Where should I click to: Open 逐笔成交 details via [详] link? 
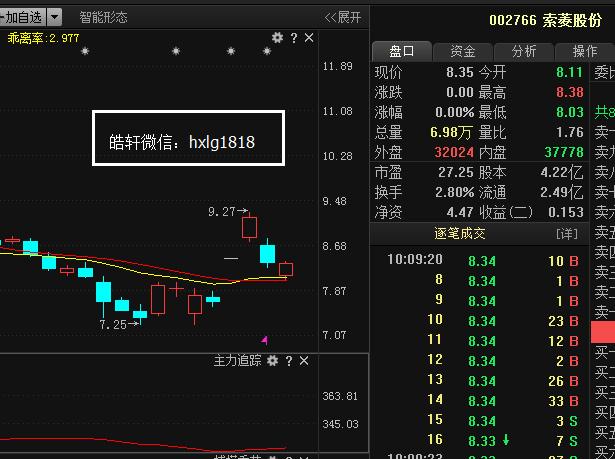tap(567, 234)
